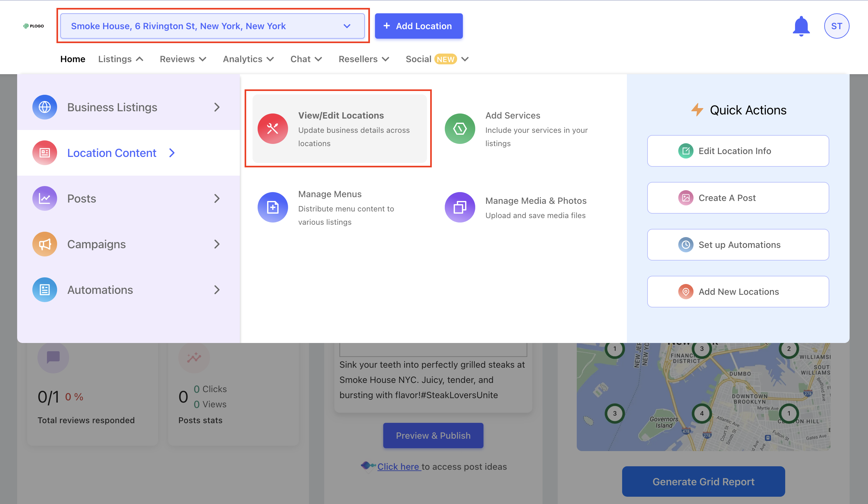Expand the Automations submenu chevron

pos(217,289)
